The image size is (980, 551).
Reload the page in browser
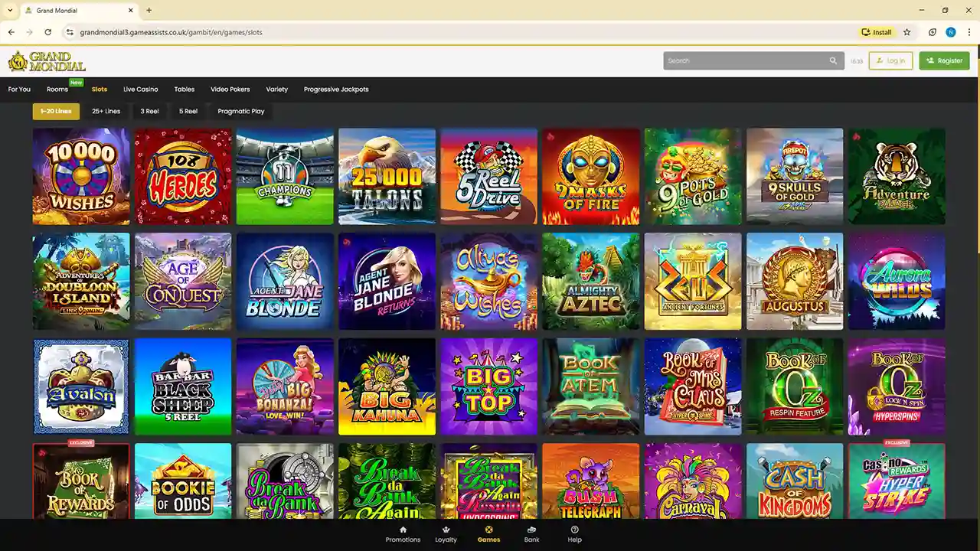(x=48, y=32)
